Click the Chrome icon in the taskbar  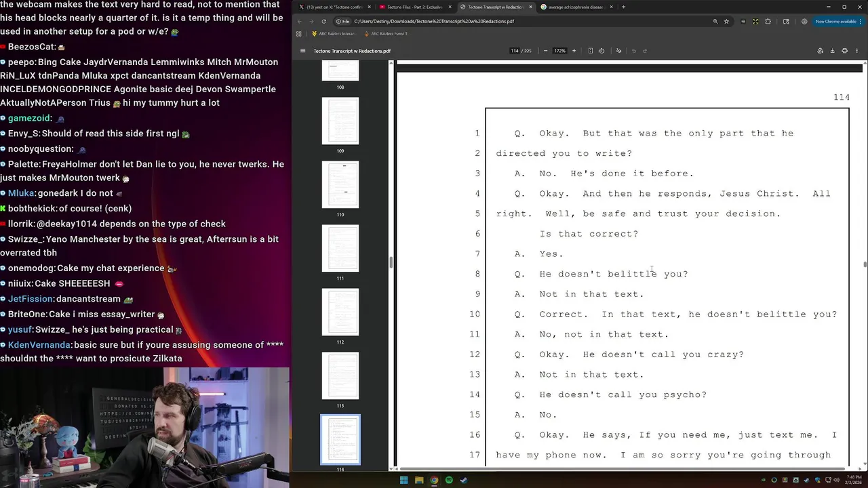(x=434, y=480)
